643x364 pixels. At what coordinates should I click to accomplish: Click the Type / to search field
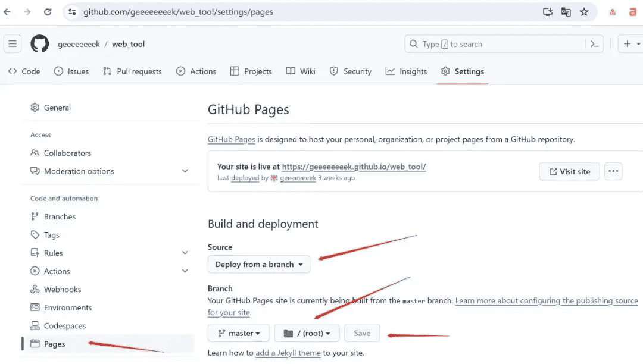coord(494,44)
